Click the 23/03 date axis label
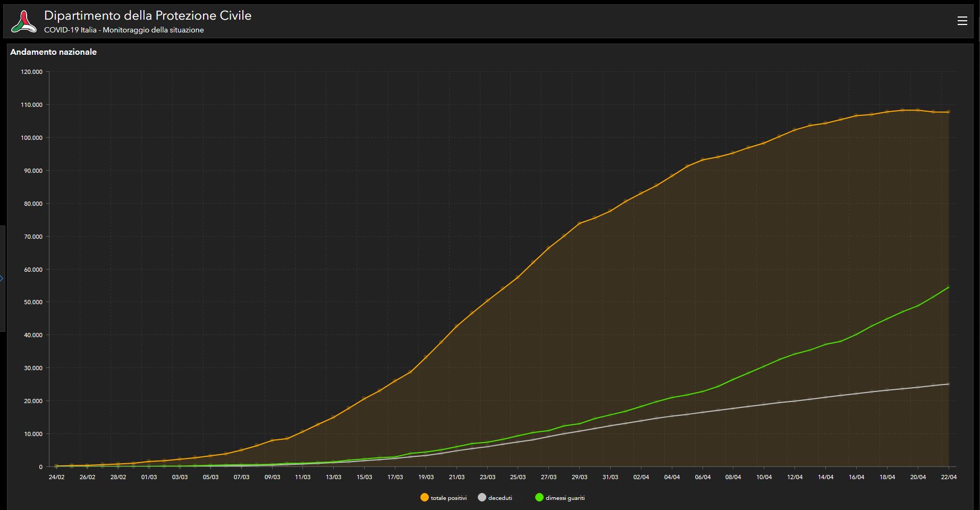Viewport: 980px width, 510px height. [488, 477]
